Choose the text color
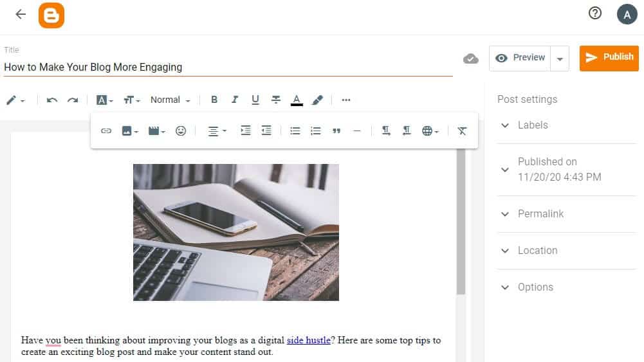This screenshot has height=362, width=644. pyautogui.click(x=297, y=100)
